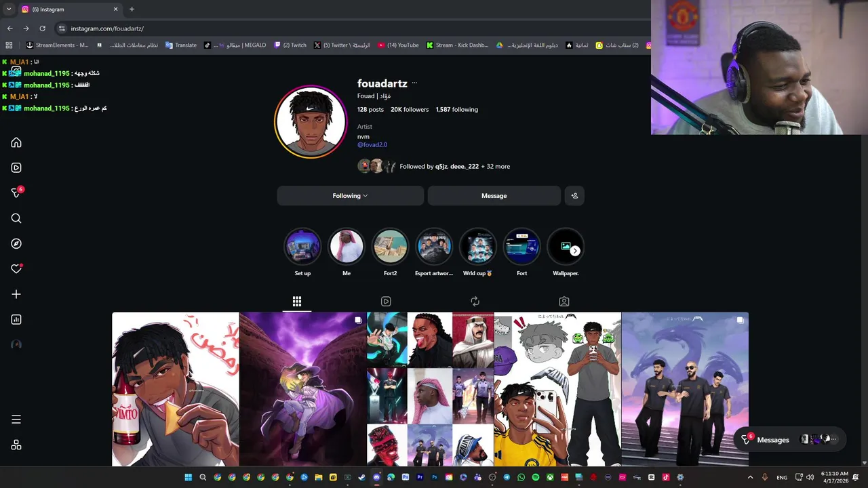The image size is (868, 488).
Task: Open taskbar Search magnifier
Action: (203, 477)
